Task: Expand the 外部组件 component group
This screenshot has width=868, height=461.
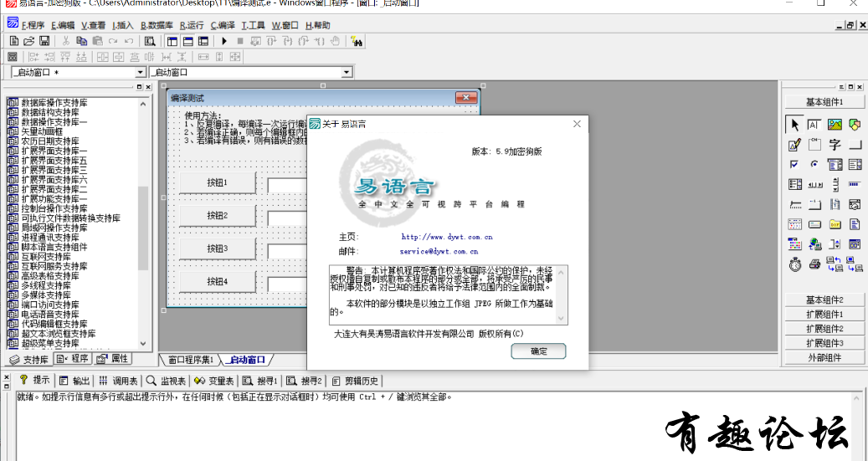Action: point(824,357)
